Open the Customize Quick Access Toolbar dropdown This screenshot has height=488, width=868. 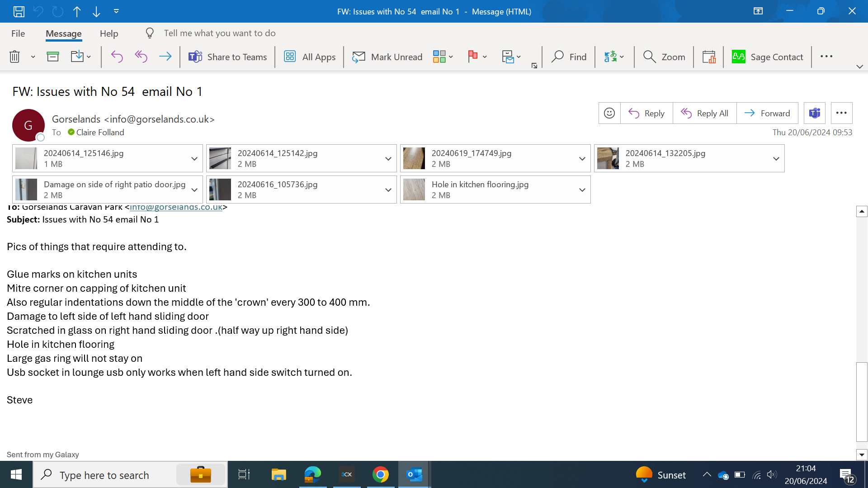(x=116, y=11)
